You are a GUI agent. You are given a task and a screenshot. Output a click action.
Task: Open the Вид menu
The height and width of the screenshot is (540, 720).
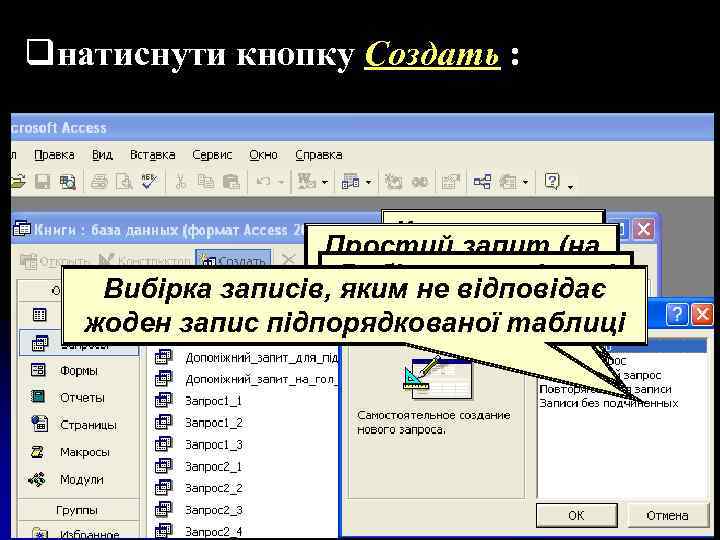click(102, 155)
